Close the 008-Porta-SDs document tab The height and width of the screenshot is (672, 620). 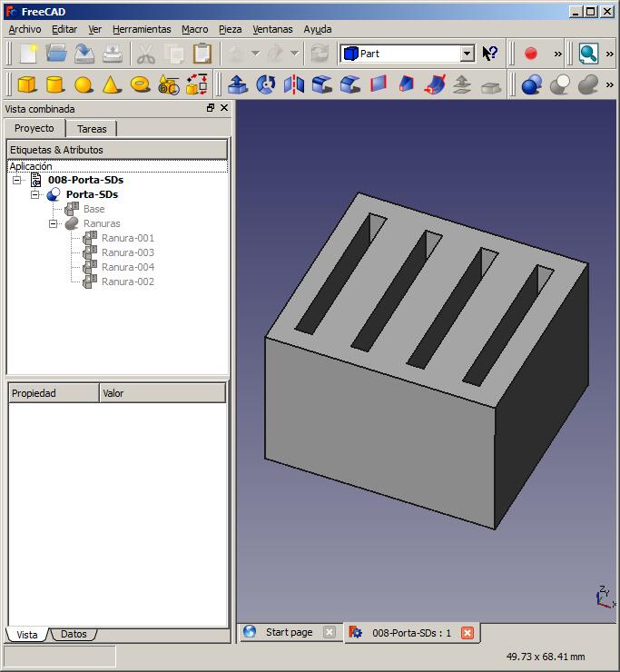tap(467, 633)
